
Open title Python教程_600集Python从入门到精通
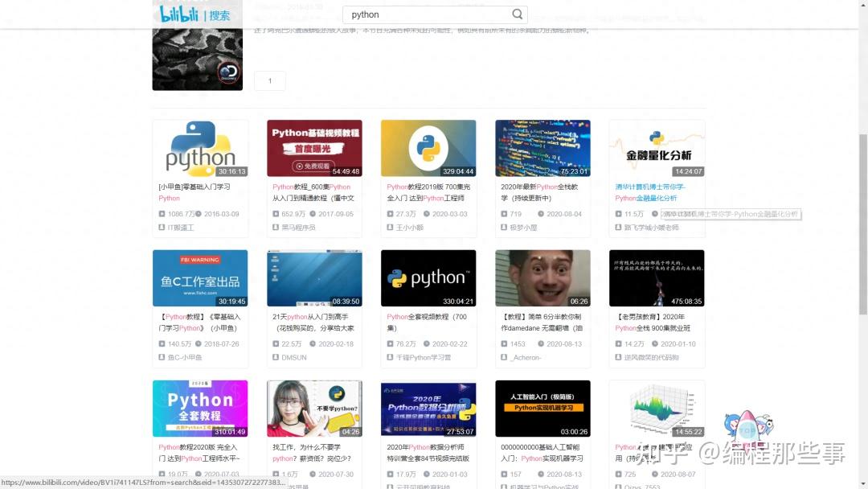(313, 192)
